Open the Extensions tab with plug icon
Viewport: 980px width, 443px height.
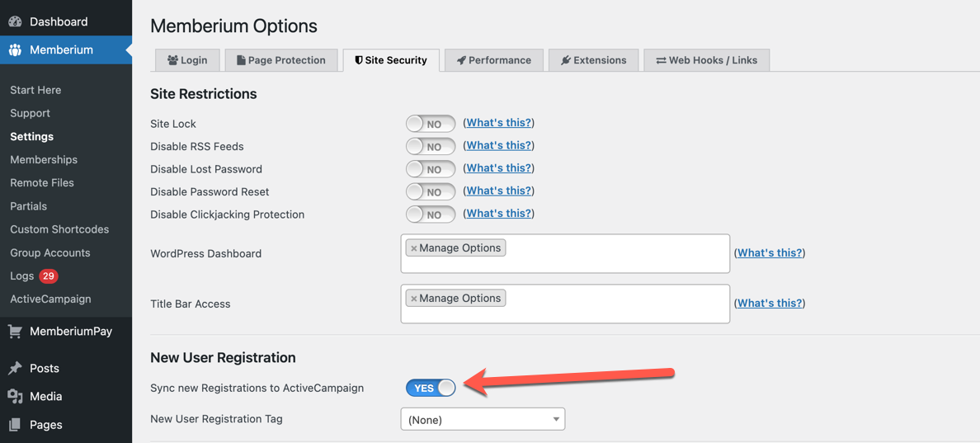coord(593,60)
